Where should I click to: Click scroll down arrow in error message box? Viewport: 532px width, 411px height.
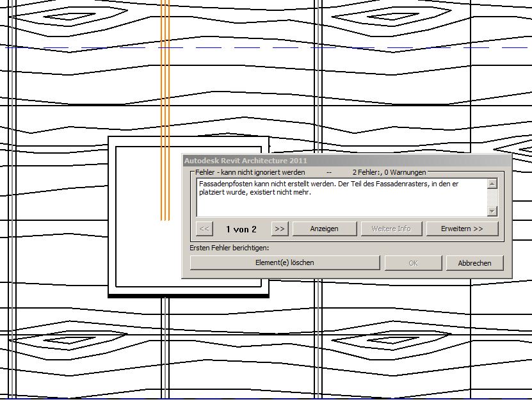tap(492, 211)
